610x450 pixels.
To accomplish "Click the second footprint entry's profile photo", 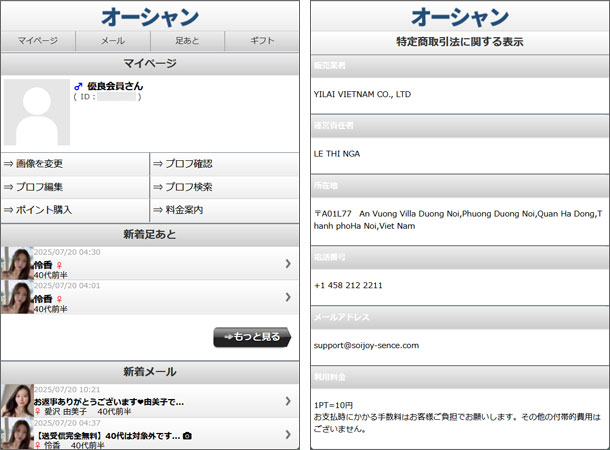I will [x=17, y=296].
